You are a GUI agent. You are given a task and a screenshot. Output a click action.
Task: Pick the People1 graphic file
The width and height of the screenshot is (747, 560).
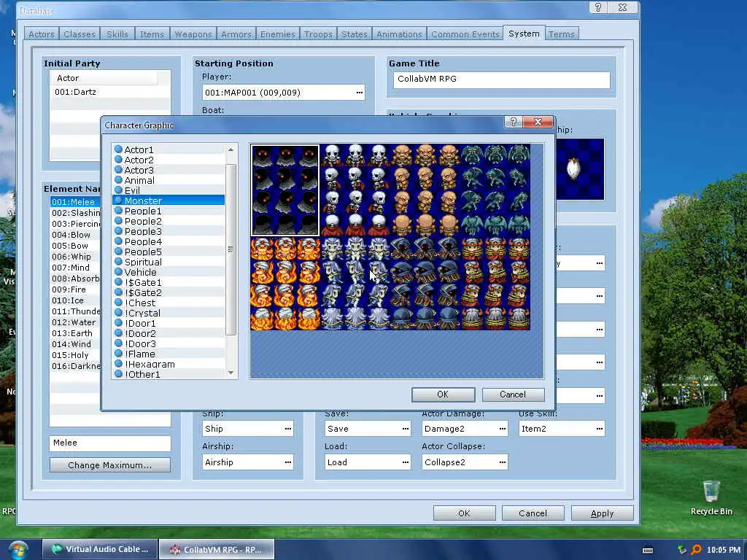pyautogui.click(x=169, y=211)
